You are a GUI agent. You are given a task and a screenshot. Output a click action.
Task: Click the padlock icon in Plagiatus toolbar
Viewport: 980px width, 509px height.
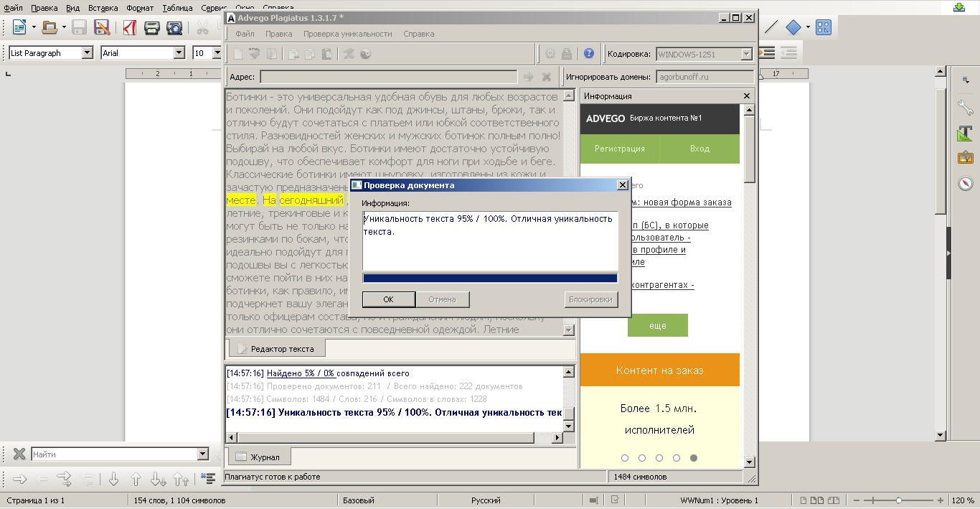pos(567,53)
